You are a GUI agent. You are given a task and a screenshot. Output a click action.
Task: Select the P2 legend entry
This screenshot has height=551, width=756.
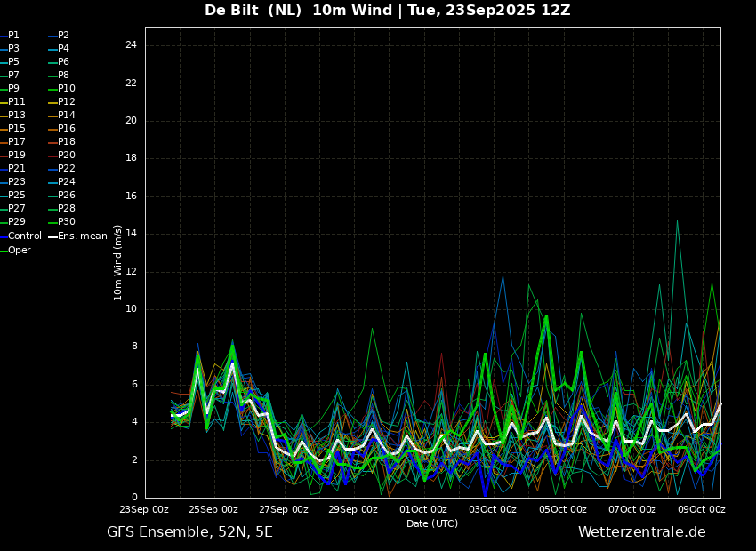63,36
